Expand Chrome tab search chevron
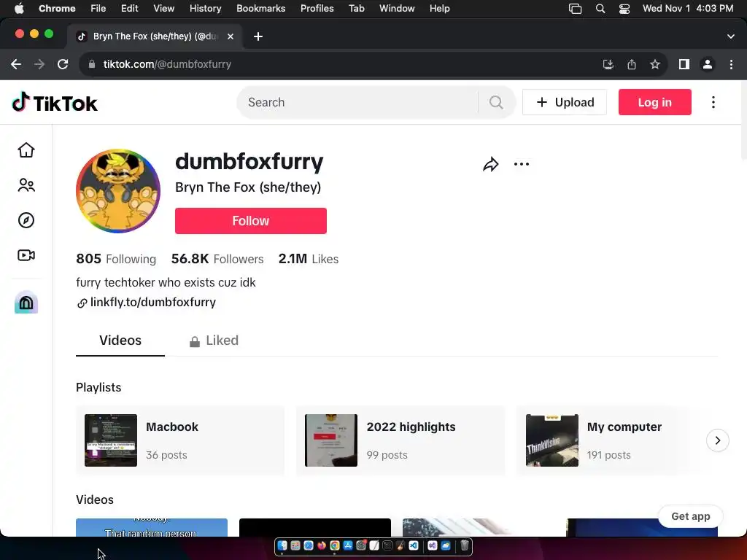The image size is (747, 560). tap(731, 36)
